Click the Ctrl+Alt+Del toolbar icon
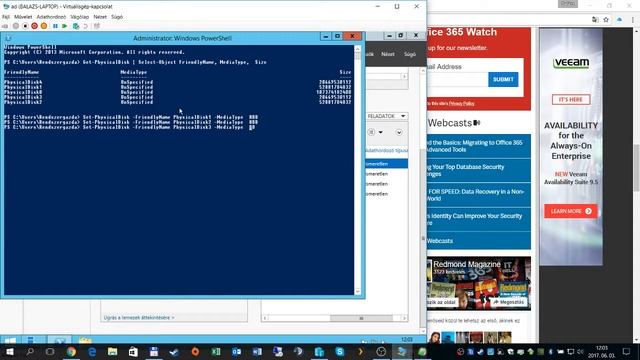The width and height of the screenshot is (640, 360). coord(5,26)
